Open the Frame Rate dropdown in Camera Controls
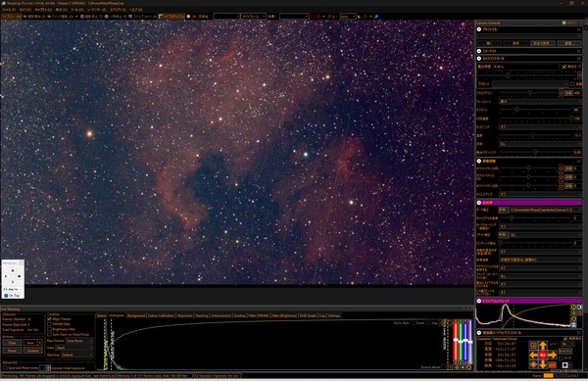 [x=540, y=102]
